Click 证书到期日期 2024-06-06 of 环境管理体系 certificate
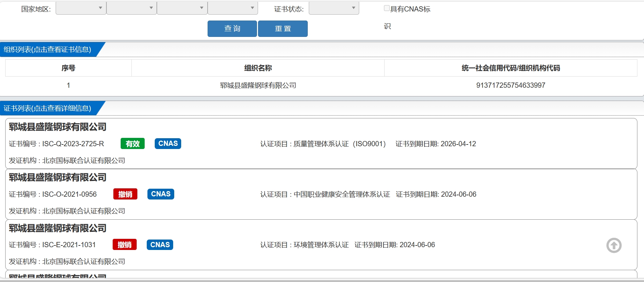The width and height of the screenshot is (644, 282). (395, 245)
